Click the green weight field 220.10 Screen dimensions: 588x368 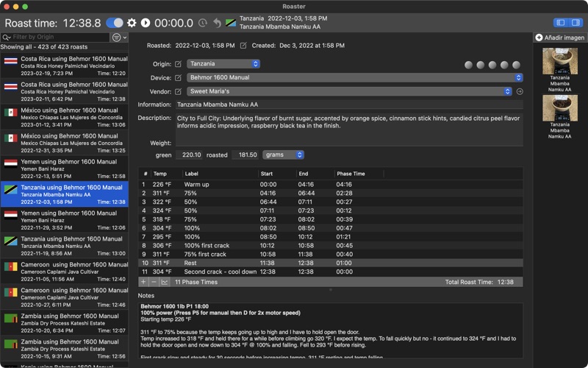[x=189, y=155]
